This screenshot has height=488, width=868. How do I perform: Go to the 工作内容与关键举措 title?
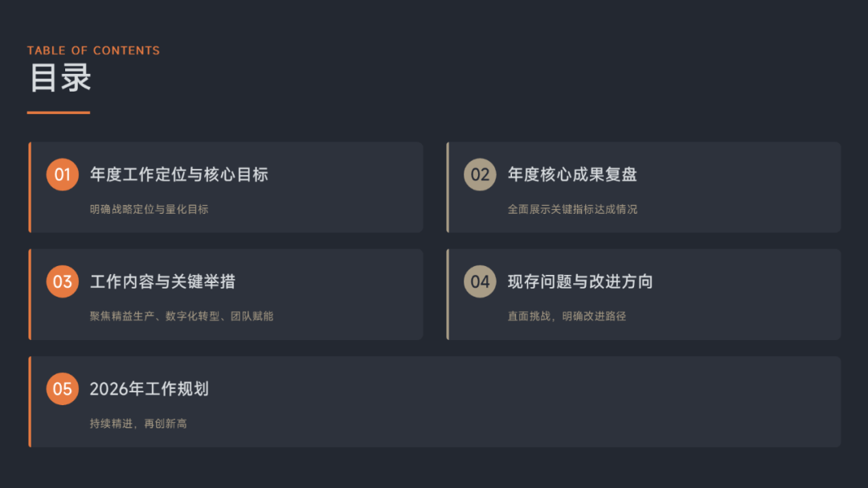(162, 281)
